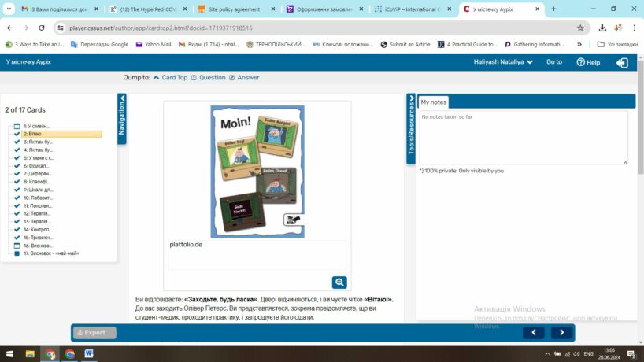Open the Help menu

(588, 62)
